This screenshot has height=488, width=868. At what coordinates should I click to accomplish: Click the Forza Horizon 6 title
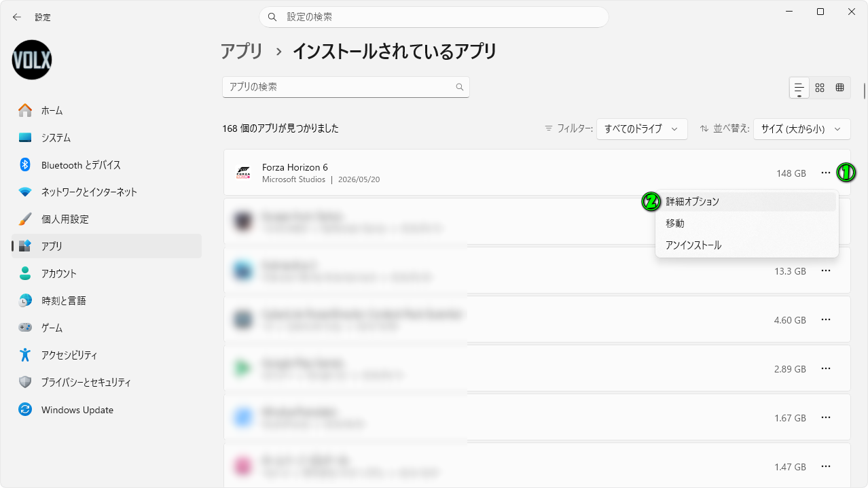tap(295, 167)
